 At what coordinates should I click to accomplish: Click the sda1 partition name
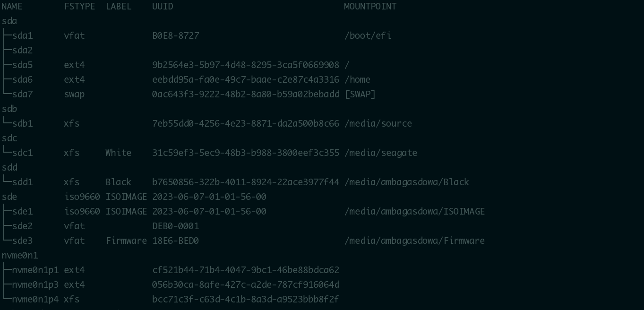point(22,35)
